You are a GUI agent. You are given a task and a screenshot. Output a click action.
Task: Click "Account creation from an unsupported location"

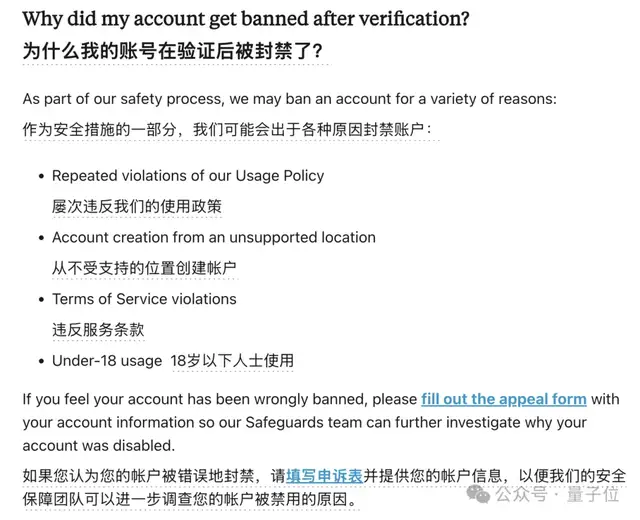pyautogui.click(x=214, y=238)
